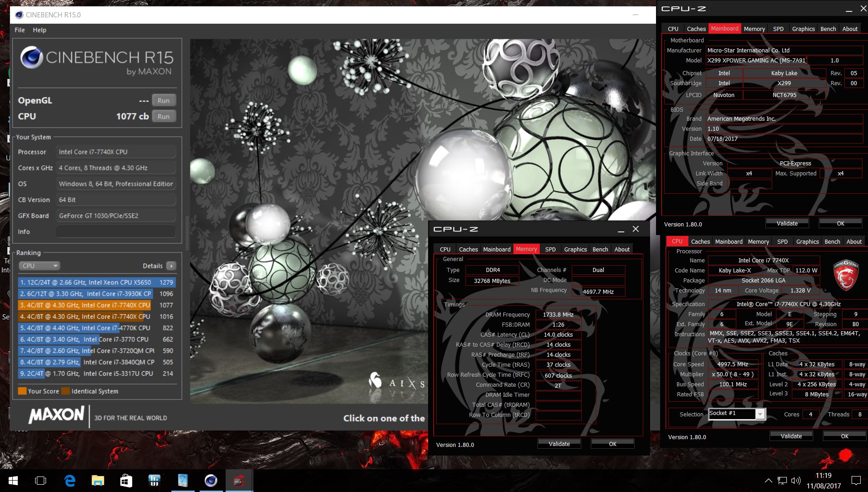This screenshot has height=492, width=868.
Task: Open the blue document app taskbar icon
Action: (x=182, y=481)
